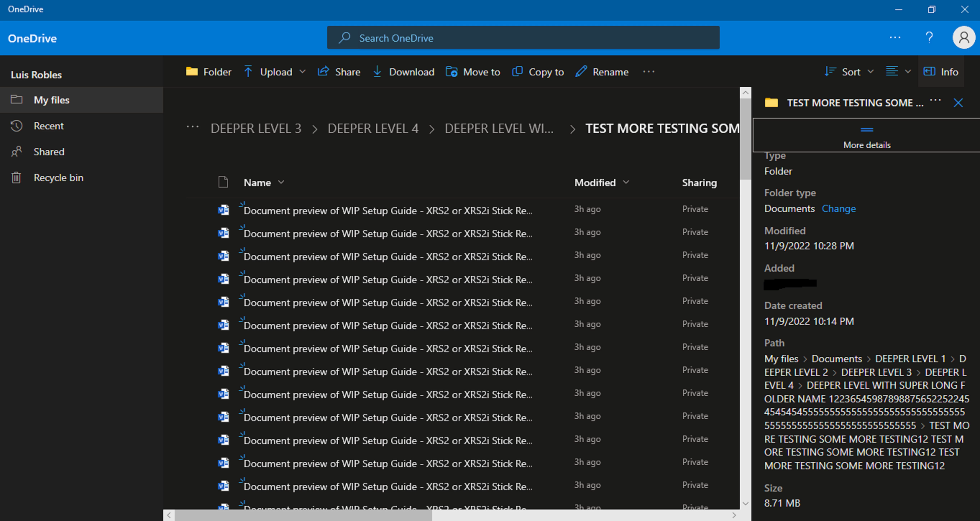
Task: Click the Share toolbar icon
Action: [323, 72]
